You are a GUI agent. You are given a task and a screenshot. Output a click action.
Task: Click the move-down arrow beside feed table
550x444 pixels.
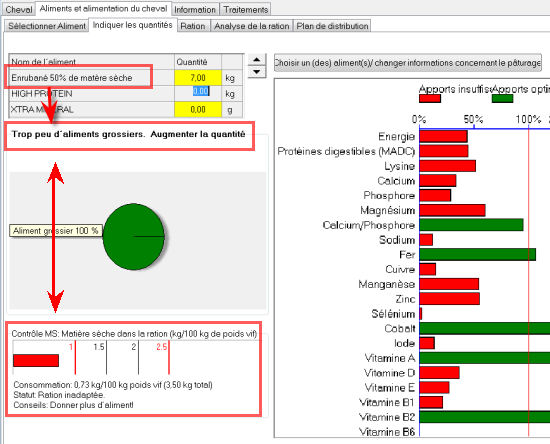(257, 72)
